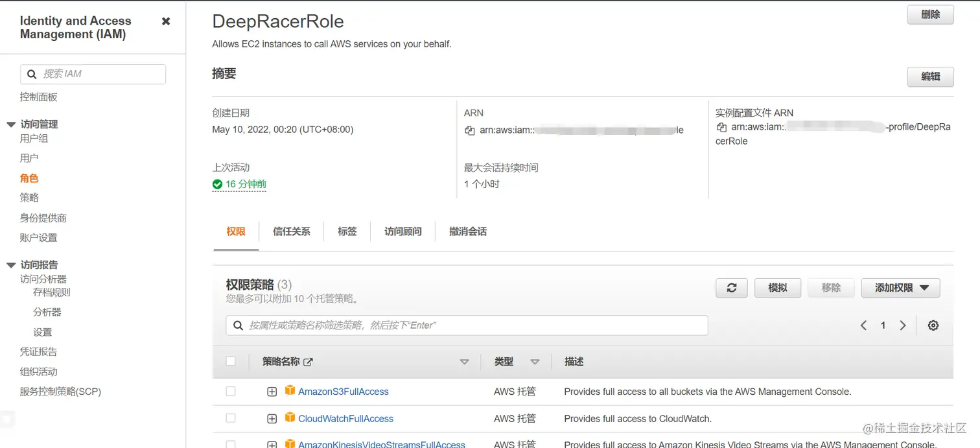Image resolution: width=980 pixels, height=448 pixels.
Task: Collapse the 访问管理 sidebar section
Action: (x=11, y=124)
